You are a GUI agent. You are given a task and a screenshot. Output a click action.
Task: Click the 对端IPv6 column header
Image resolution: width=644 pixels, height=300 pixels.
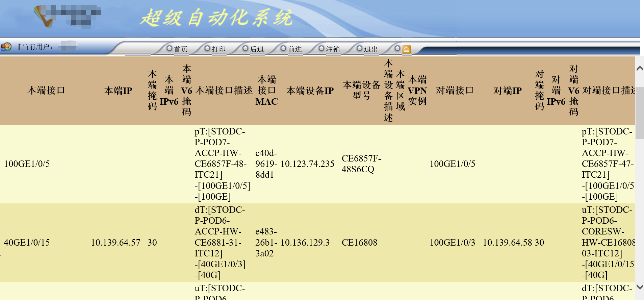[556, 91]
